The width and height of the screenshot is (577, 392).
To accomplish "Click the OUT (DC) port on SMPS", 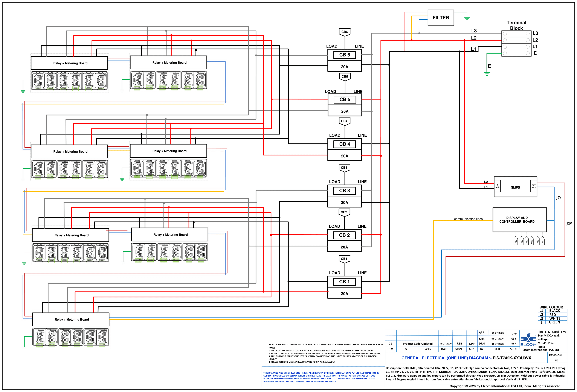I will click(x=533, y=186).
